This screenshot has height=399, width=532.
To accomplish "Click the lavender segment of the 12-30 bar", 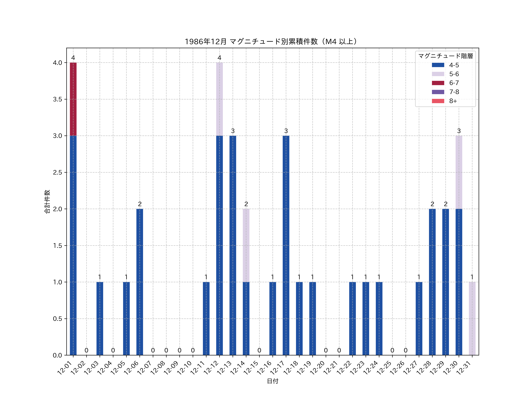I will (x=459, y=172).
